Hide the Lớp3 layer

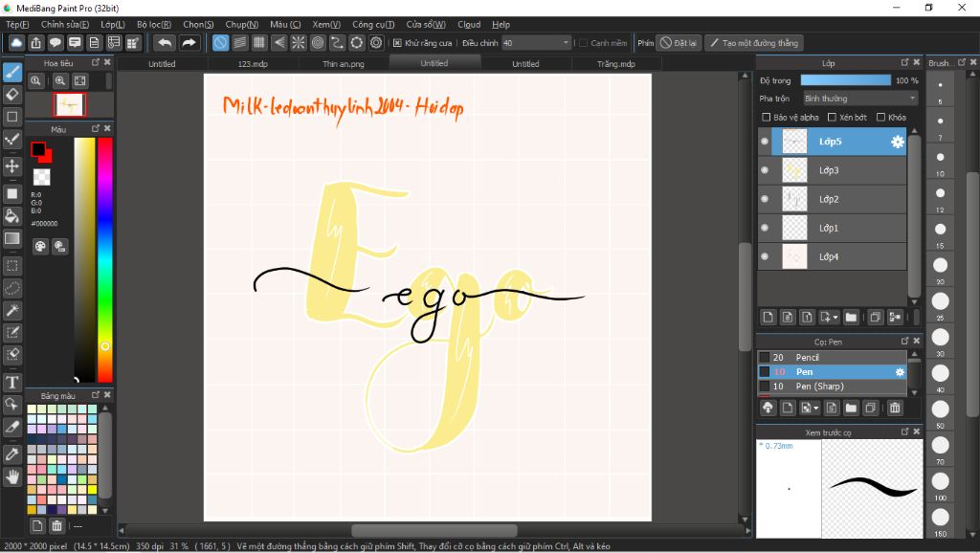click(x=765, y=170)
